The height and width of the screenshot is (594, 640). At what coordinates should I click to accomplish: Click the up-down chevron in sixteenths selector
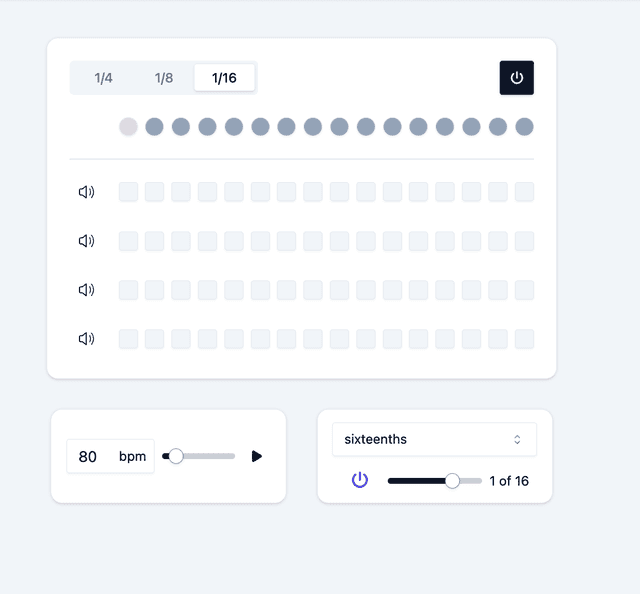(517, 439)
